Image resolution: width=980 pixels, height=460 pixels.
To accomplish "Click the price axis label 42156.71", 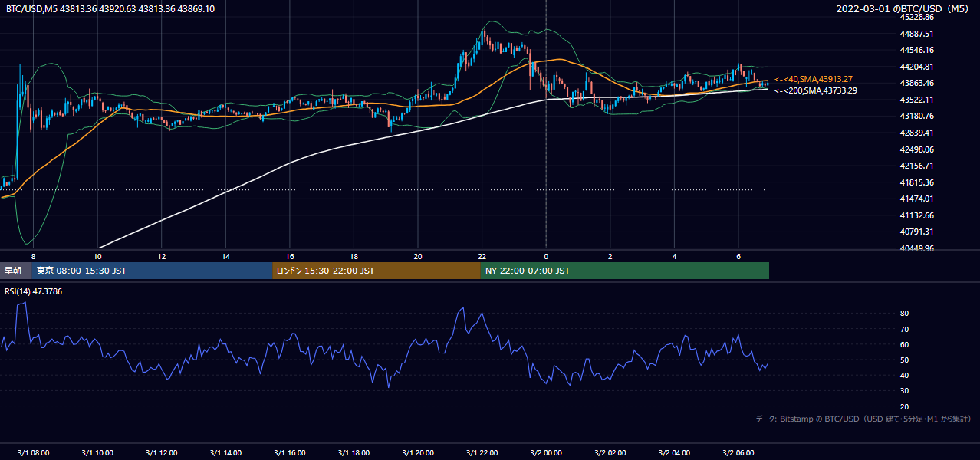I will 916,166.
